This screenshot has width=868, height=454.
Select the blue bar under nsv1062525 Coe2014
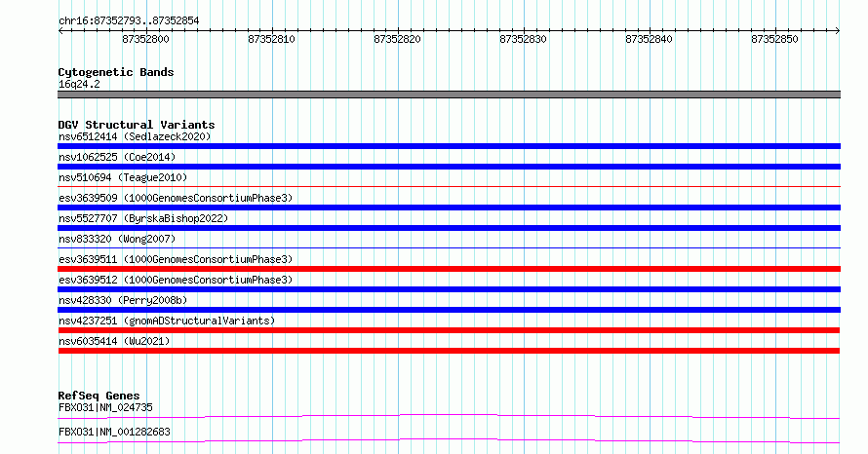point(449,167)
